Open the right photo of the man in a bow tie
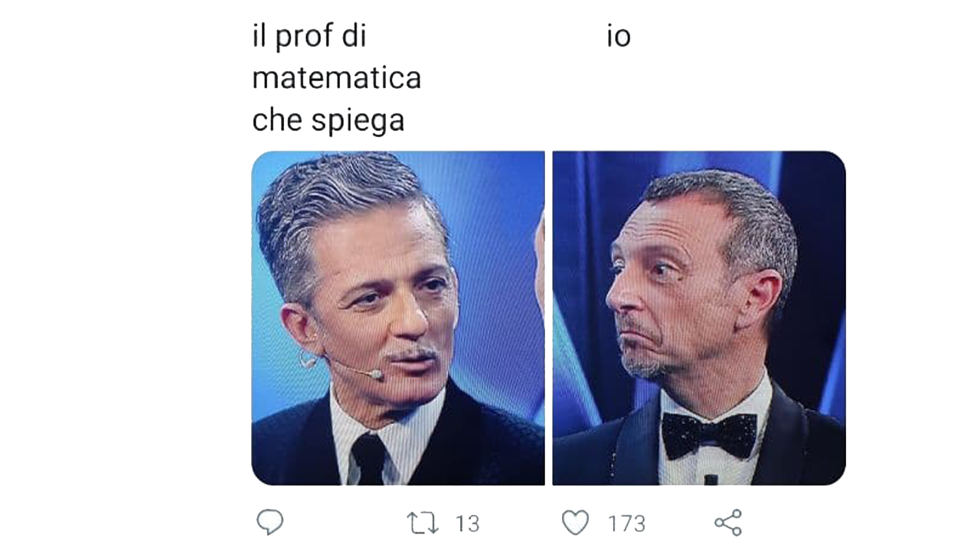Viewport: 980px width, 551px height. pos(699,318)
